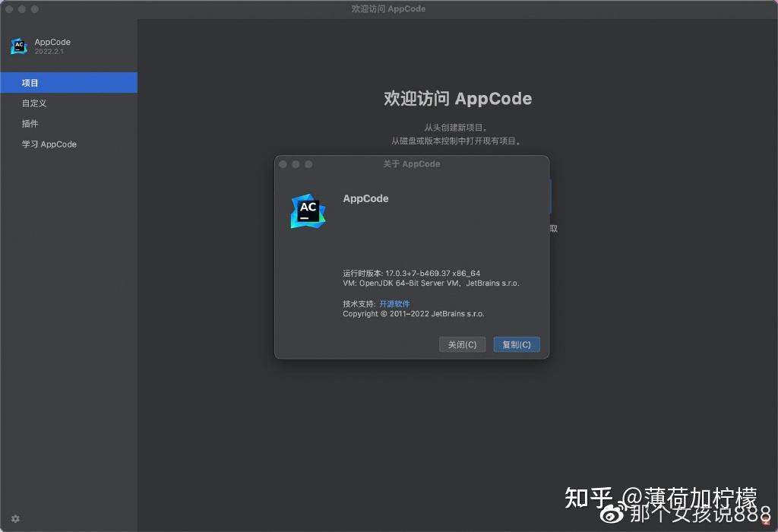Open 学习 AppCode in the sidebar
This screenshot has height=532, width=778.
pos(49,144)
